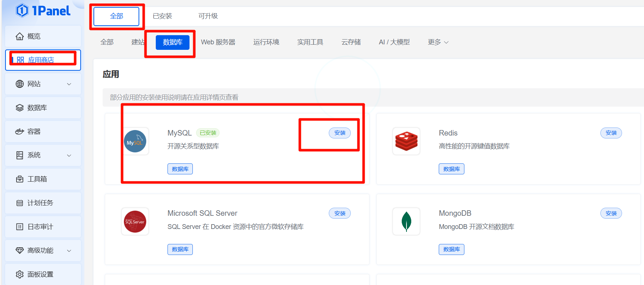Open the 概览 home icon
The image size is (644, 285).
20,36
